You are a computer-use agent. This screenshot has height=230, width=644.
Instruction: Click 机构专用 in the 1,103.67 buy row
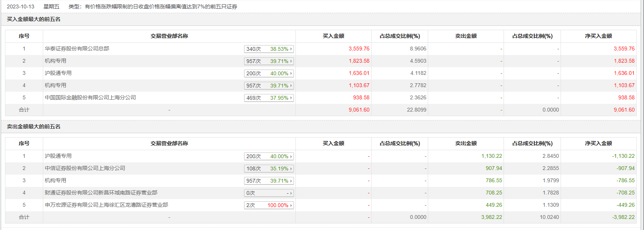pos(55,85)
